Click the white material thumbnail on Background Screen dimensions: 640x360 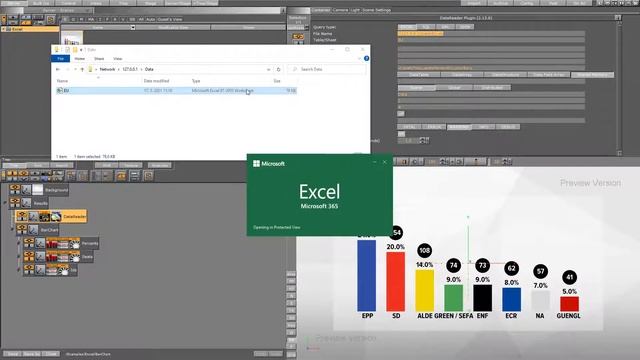[x=38, y=189]
